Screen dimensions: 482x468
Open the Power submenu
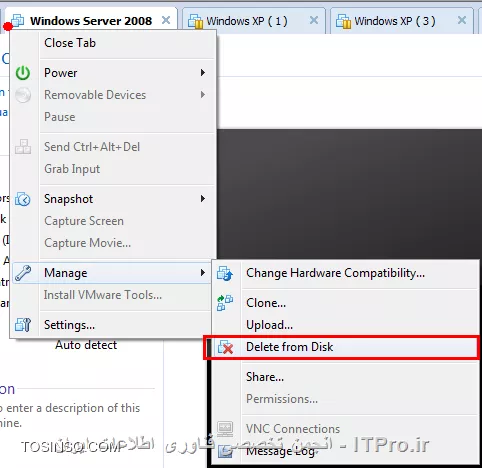coord(112,73)
